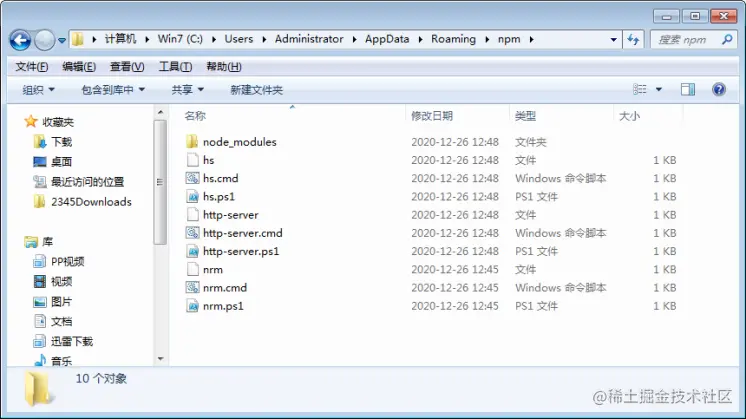
Task: Open 桌面 in the sidebar
Action: click(52, 162)
